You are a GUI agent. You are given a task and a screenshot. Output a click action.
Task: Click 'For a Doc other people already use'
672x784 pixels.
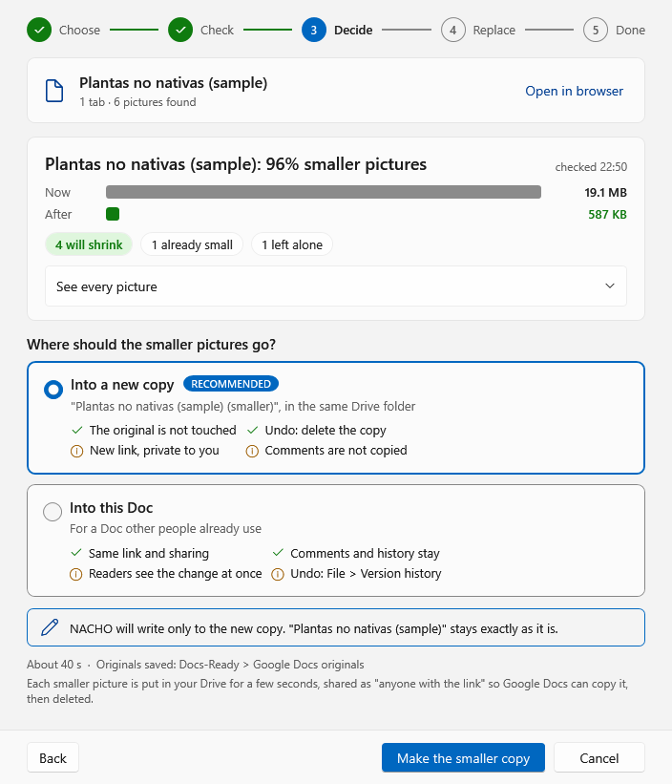click(x=165, y=528)
